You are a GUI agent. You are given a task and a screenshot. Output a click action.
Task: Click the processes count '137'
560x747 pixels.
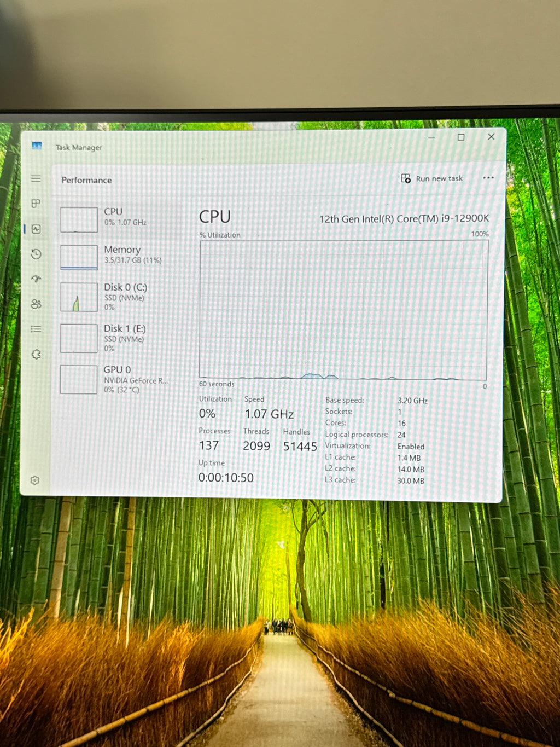(209, 445)
